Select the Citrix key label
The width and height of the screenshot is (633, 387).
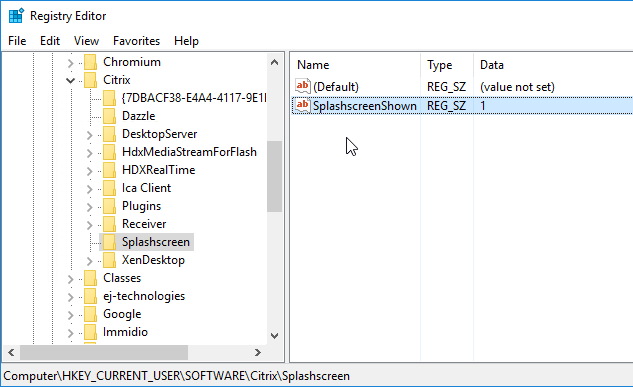pyautogui.click(x=117, y=80)
